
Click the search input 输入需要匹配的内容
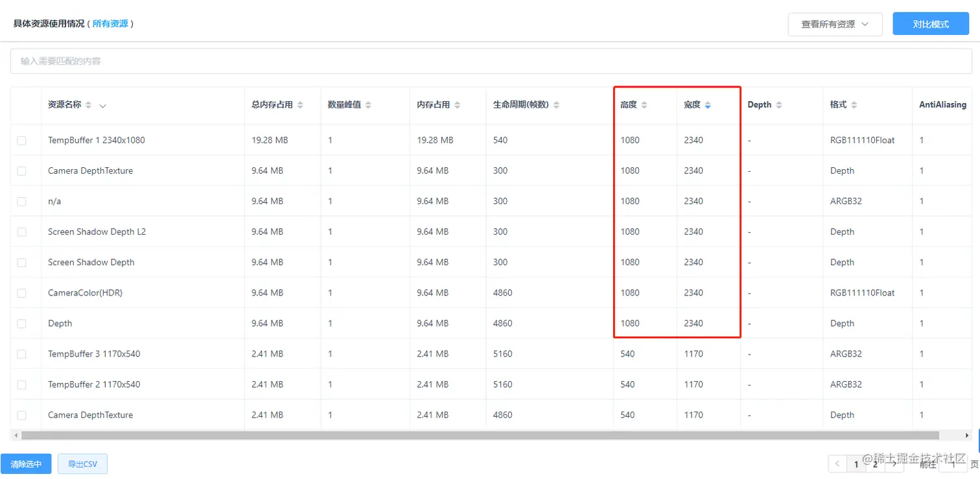(x=490, y=60)
